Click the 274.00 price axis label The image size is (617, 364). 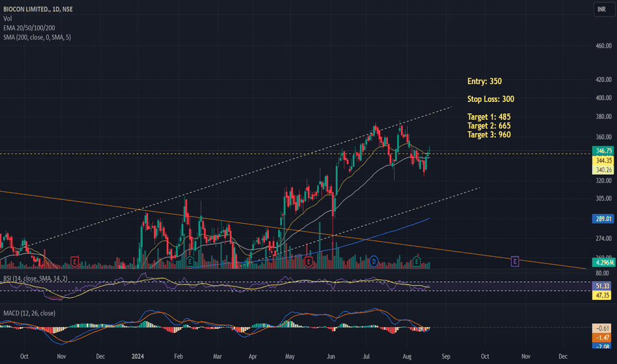(603, 238)
